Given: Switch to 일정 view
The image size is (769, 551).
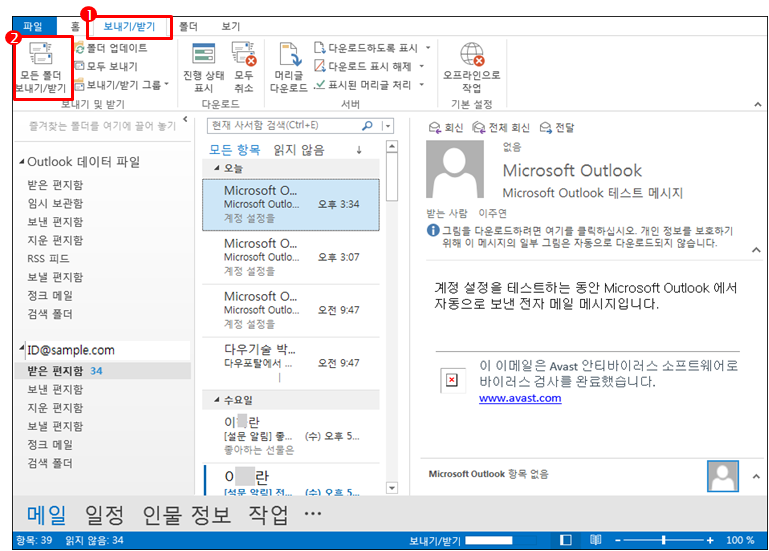Looking at the screenshot, I should [104, 514].
